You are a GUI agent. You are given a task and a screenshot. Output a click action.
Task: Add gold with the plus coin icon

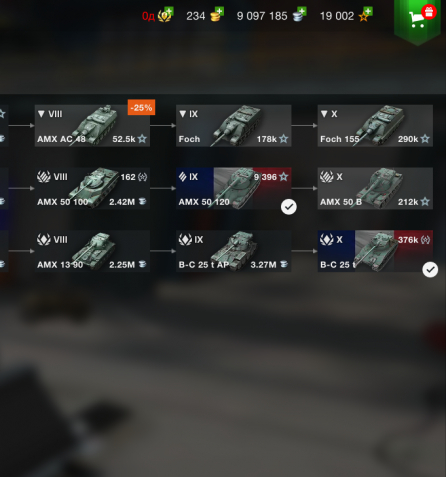(217, 14)
